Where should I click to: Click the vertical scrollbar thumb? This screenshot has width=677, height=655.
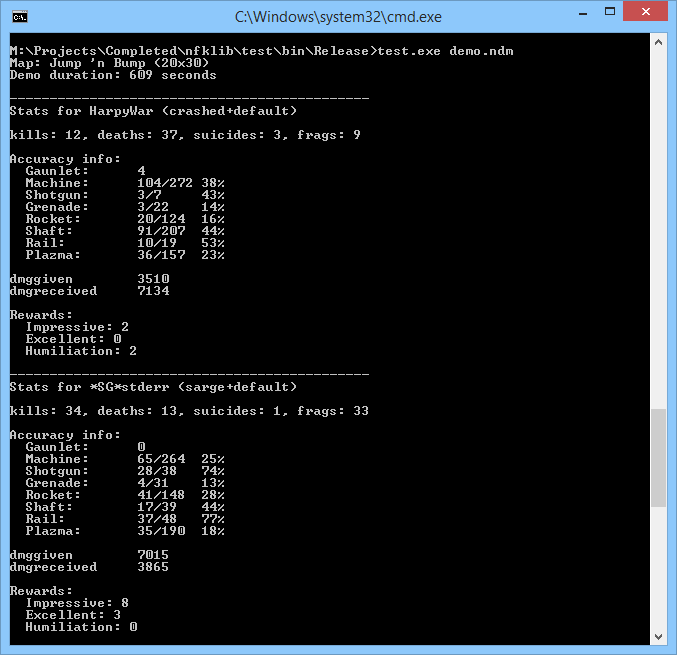tap(658, 458)
